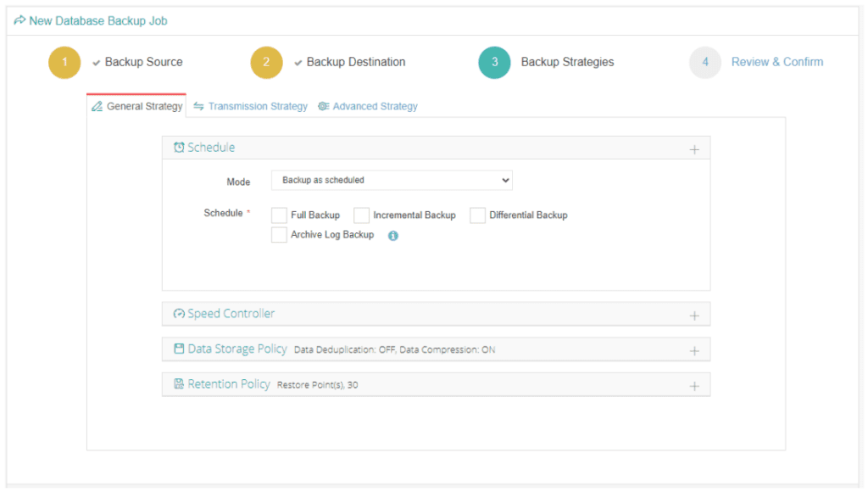Click the Data Storage Policy disk icon

[x=178, y=348]
